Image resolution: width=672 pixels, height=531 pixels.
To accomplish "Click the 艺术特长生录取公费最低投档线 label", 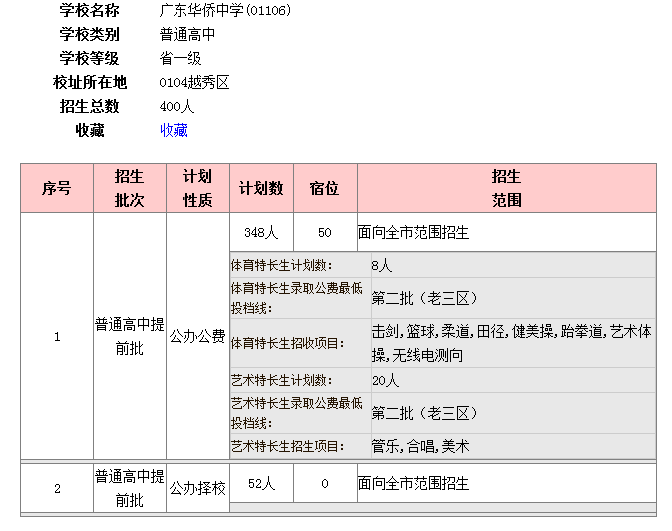I will [297, 413].
